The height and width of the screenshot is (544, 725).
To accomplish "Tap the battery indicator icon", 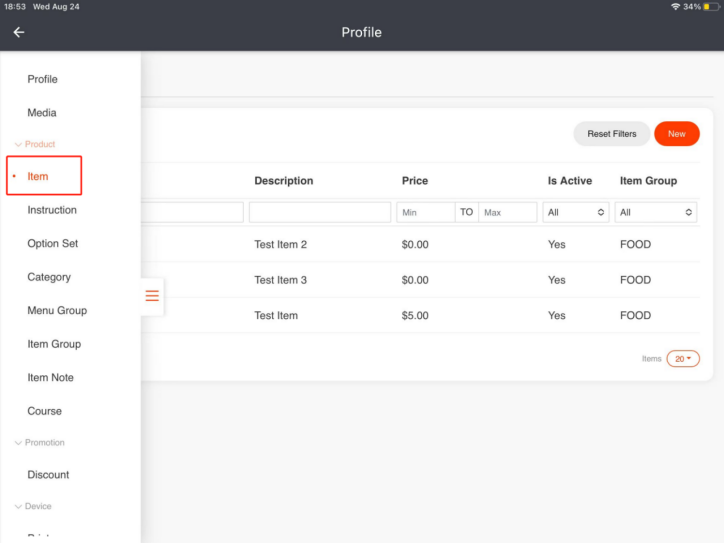I will click(711, 7).
